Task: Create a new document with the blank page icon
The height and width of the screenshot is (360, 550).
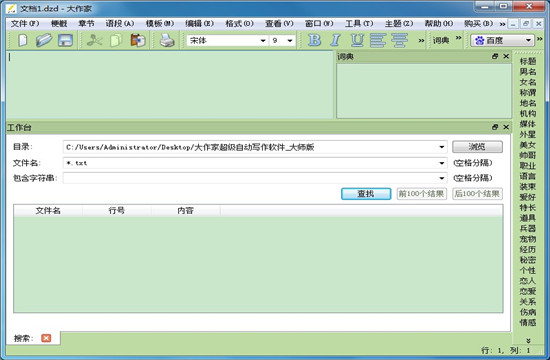Action: tap(22, 40)
